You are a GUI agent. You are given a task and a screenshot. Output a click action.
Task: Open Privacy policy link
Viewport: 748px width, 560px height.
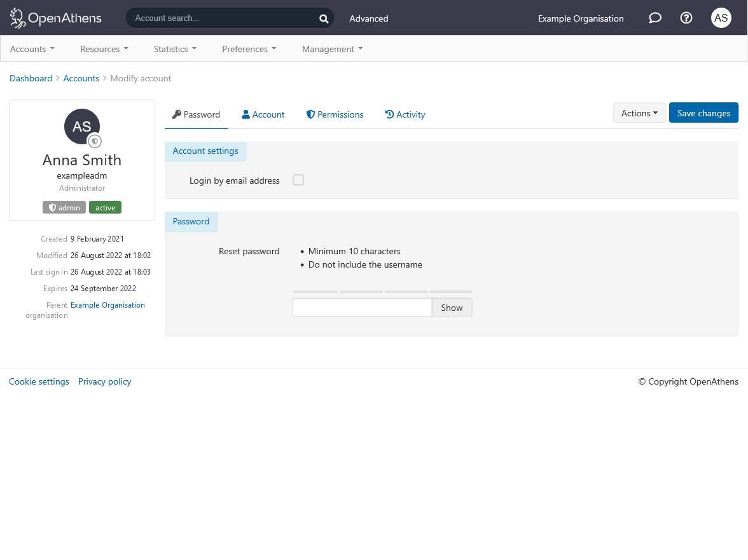pyautogui.click(x=104, y=382)
